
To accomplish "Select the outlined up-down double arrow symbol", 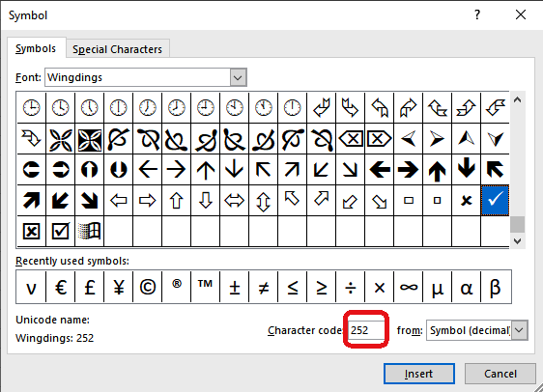I will (x=263, y=200).
